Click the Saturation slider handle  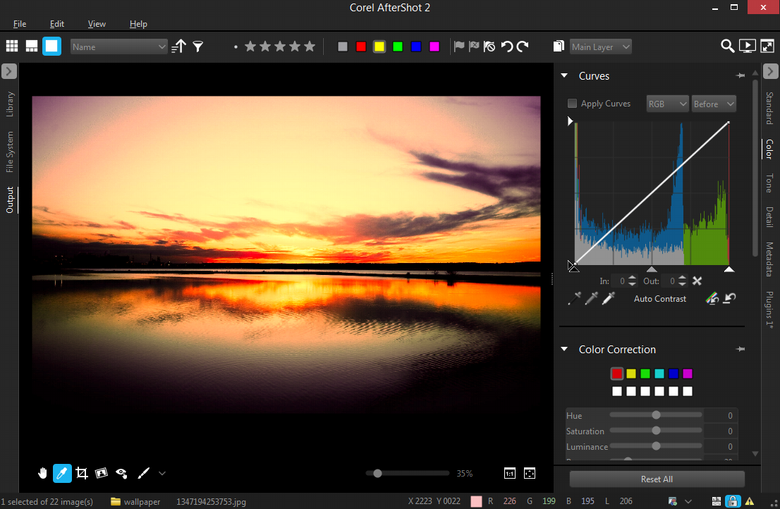tap(656, 431)
